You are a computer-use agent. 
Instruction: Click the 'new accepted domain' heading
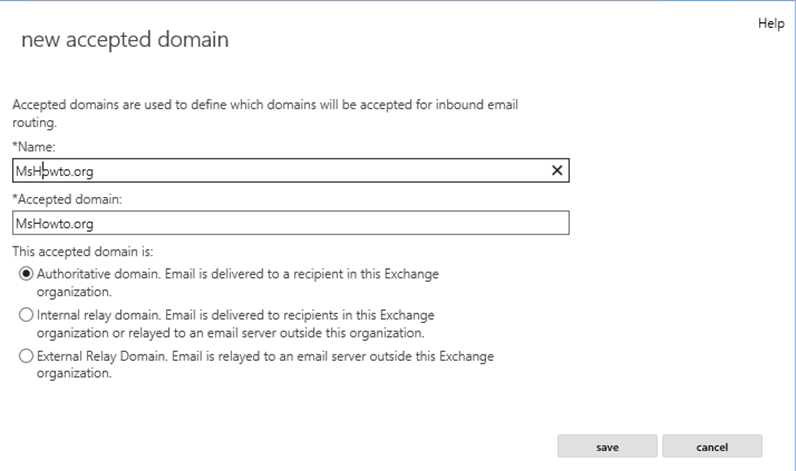tap(125, 40)
